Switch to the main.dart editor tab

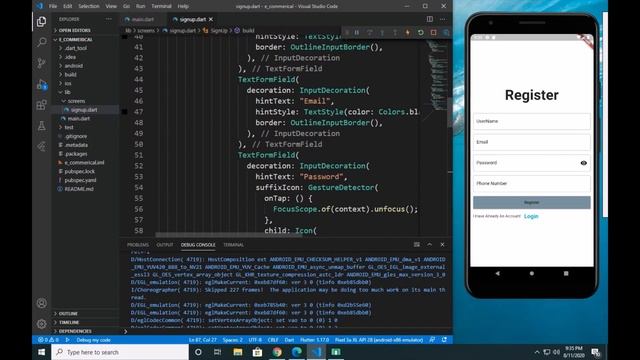[142, 19]
